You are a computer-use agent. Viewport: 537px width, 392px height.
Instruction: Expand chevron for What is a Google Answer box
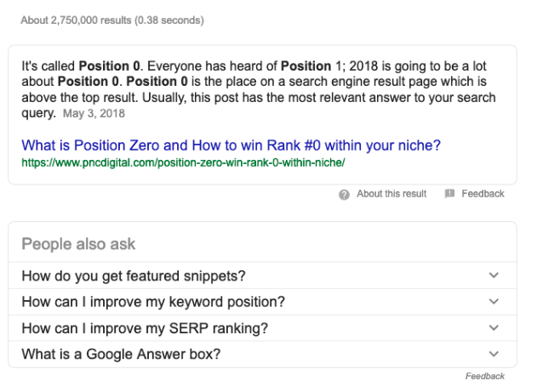[494, 355]
